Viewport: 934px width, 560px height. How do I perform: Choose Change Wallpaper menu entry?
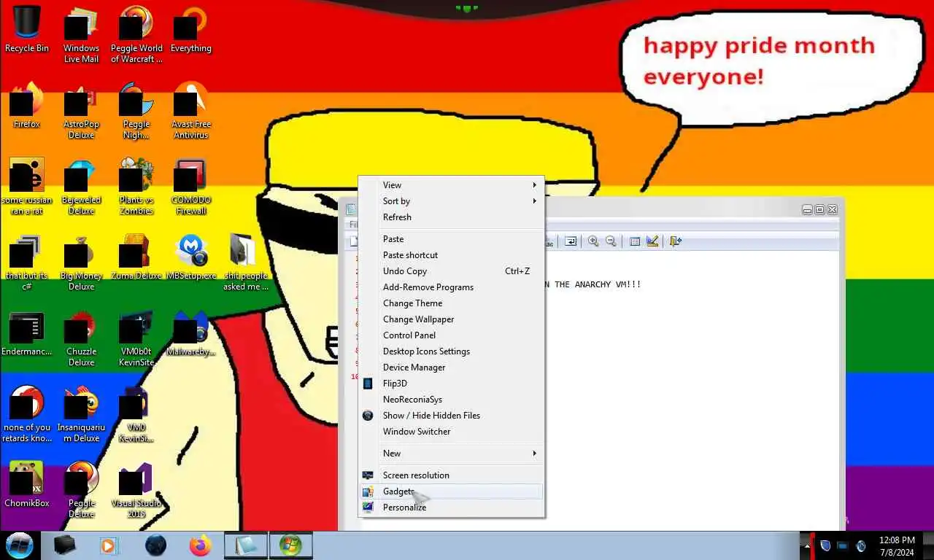pyautogui.click(x=452, y=319)
